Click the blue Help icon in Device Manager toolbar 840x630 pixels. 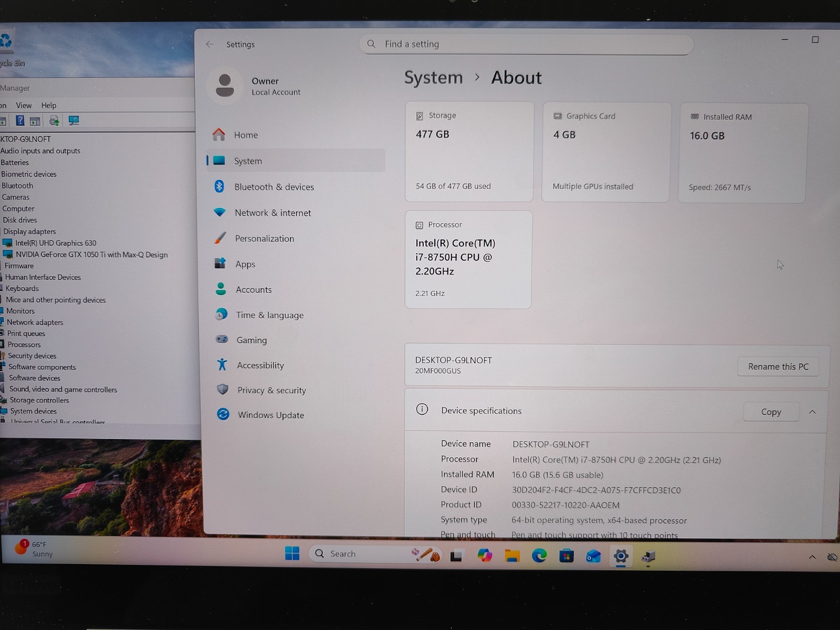(x=20, y=121)
